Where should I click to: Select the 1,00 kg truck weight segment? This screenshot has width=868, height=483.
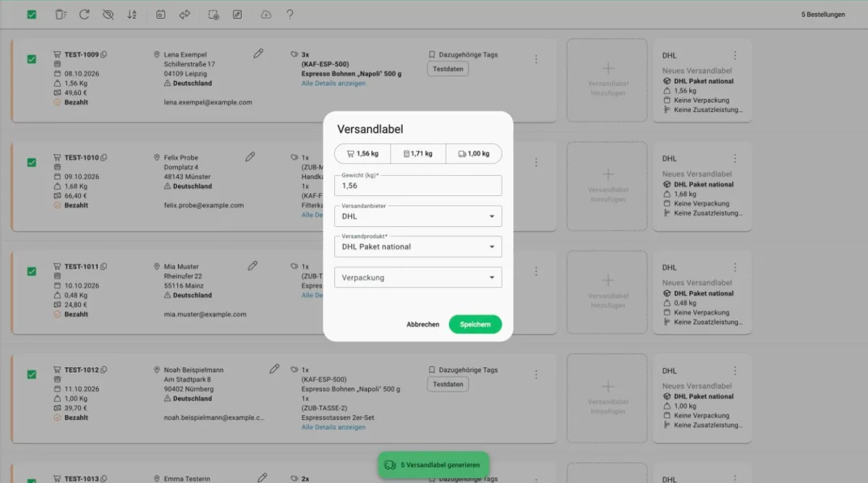(474, 154)
